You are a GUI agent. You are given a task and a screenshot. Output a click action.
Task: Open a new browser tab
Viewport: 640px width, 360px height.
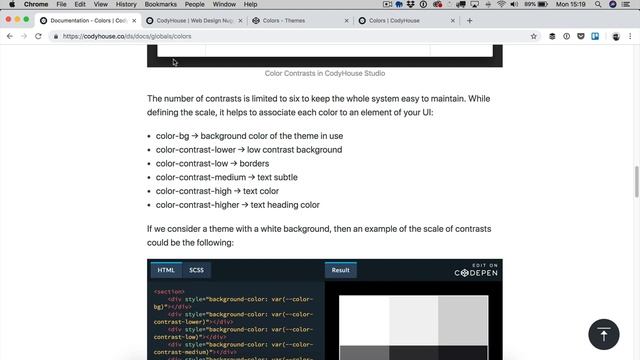[x=469, y=20]
